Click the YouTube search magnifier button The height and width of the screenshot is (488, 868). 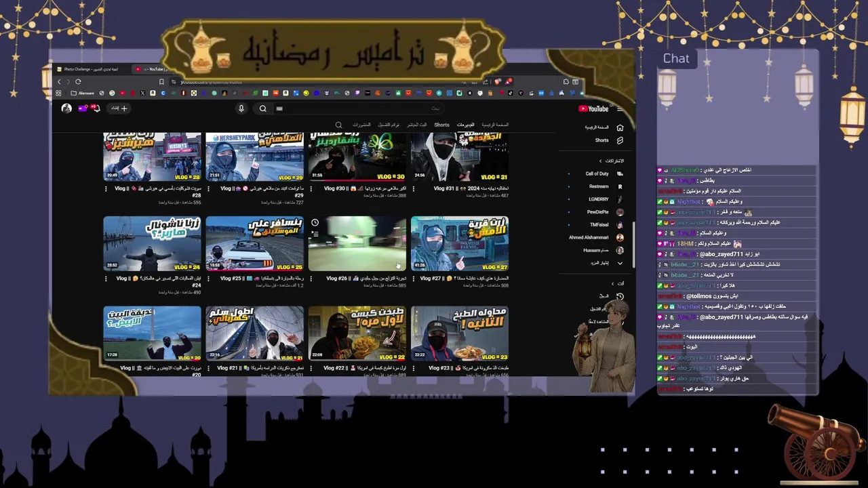263,108
